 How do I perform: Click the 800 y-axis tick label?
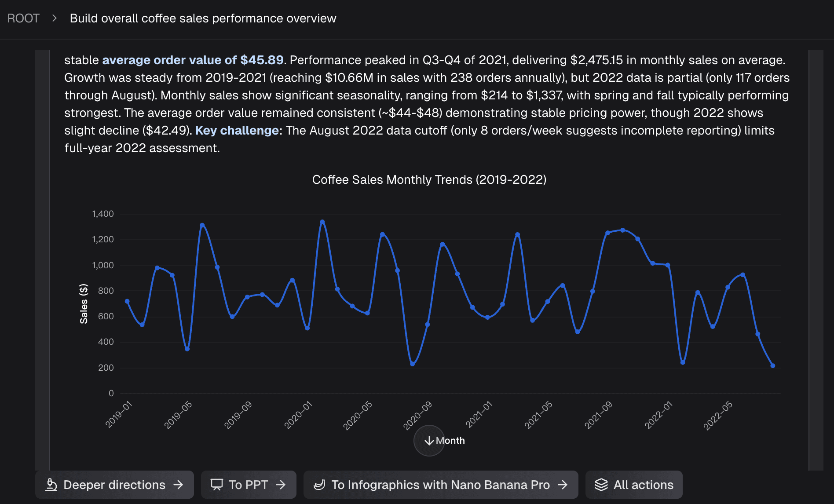coord(106,291)
